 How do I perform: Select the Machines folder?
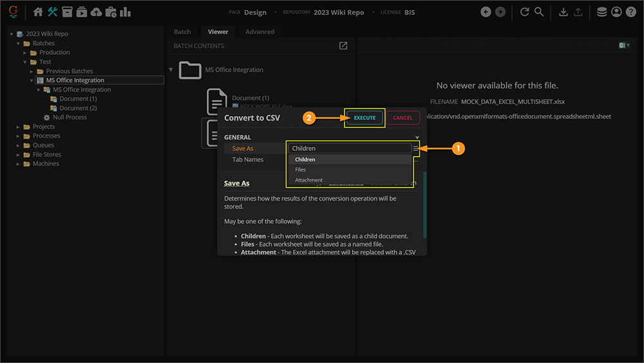[46, 164]
